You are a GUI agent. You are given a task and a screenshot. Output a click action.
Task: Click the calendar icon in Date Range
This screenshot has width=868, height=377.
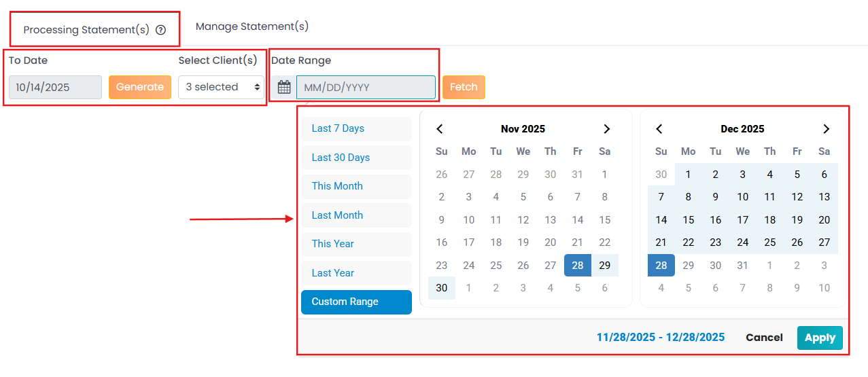[284, 88]
